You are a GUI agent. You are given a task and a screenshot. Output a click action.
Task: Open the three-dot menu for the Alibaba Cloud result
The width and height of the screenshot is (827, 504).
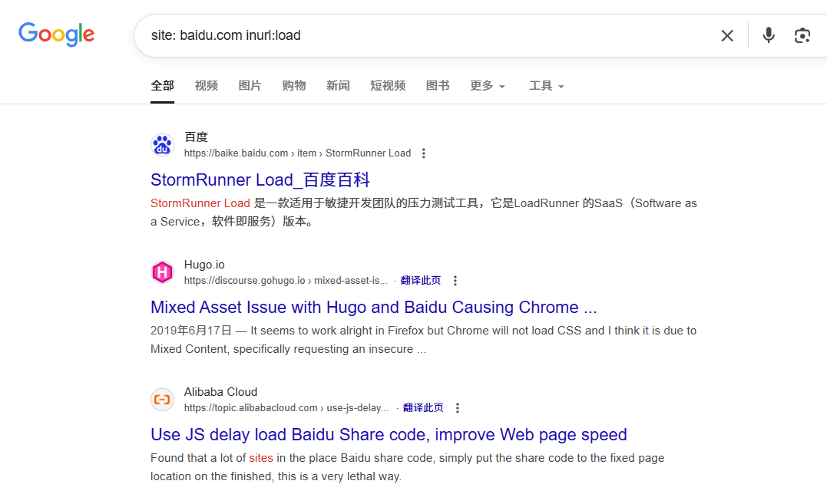pyautogui.click(x=458, y=408)
